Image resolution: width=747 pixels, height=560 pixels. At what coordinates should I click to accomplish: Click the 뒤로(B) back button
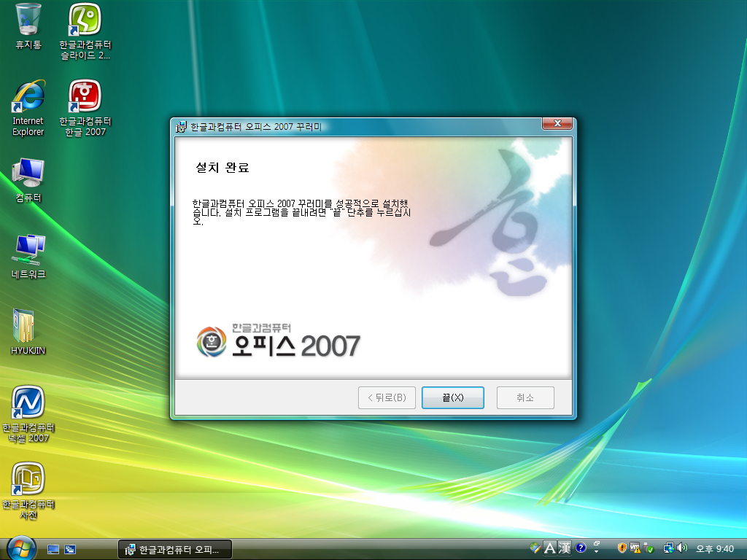coord(387,397)
